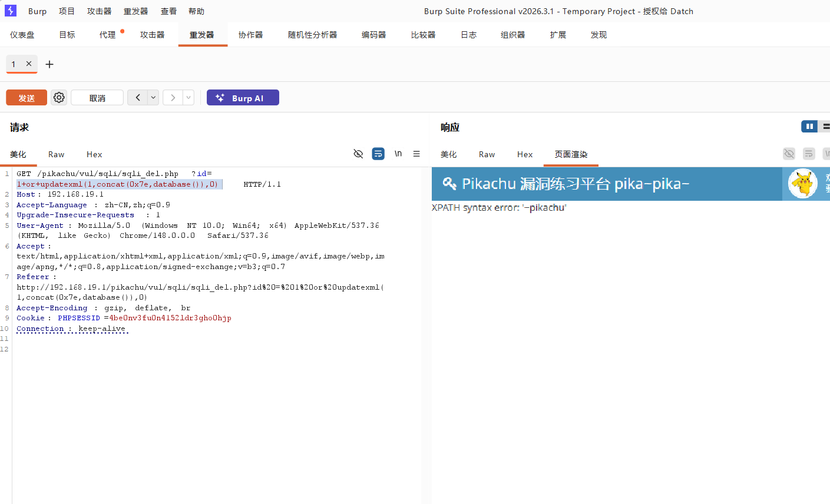Screen dimensions: 830x504
Task: Open the Burp menu
Action: pos(37,11)
